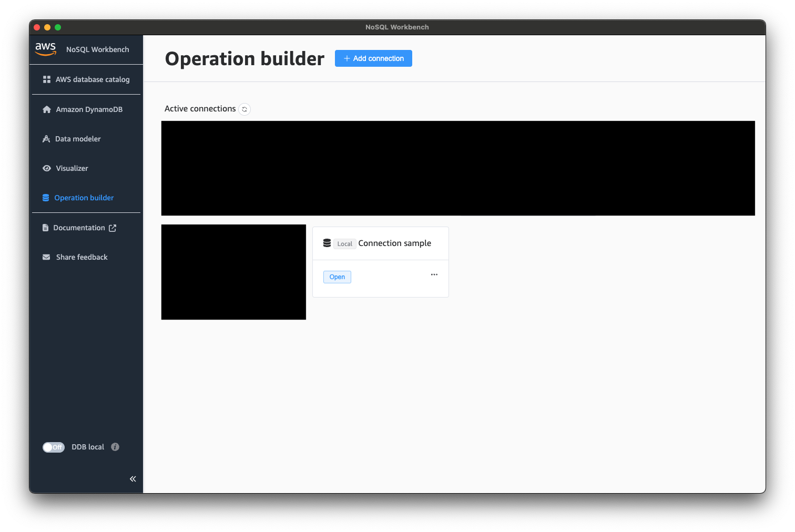This screenshot has width=795, height=532.
Task: Click the Share feedback envelope icon
Action: [x=46, y=257]
